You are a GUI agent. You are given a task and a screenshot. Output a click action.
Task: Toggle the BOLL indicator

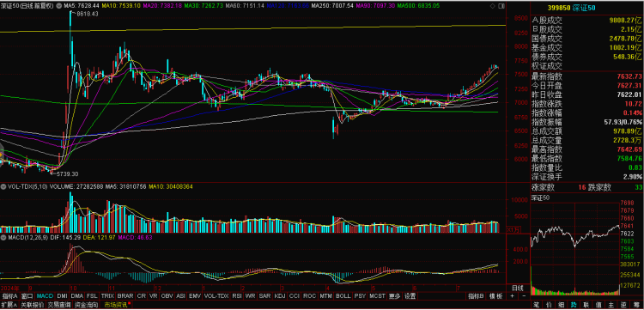click(343, 296)
